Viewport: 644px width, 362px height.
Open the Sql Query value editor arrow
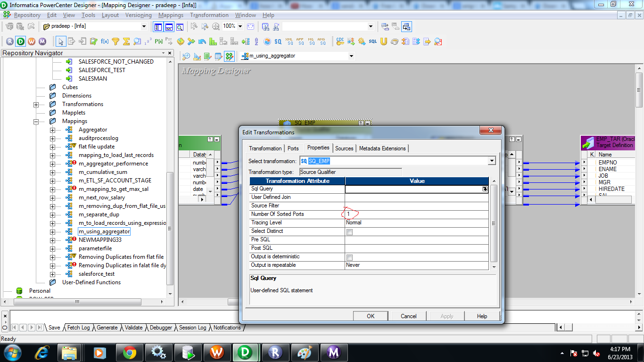coord(485,189)
